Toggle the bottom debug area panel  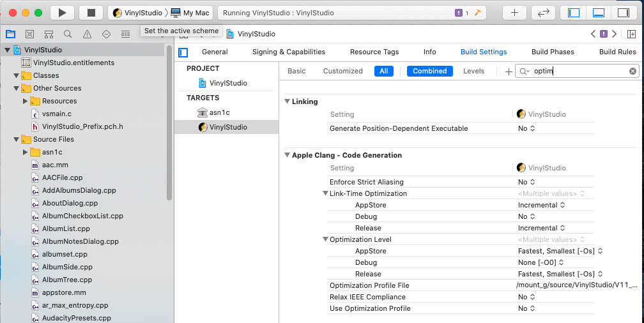coord(599,13)
